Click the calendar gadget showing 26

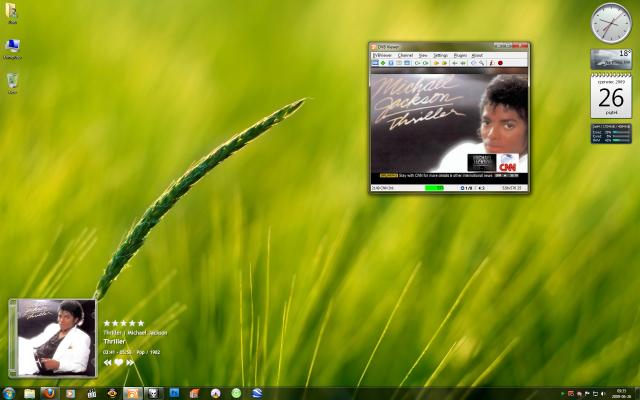(x=611, y=96)
